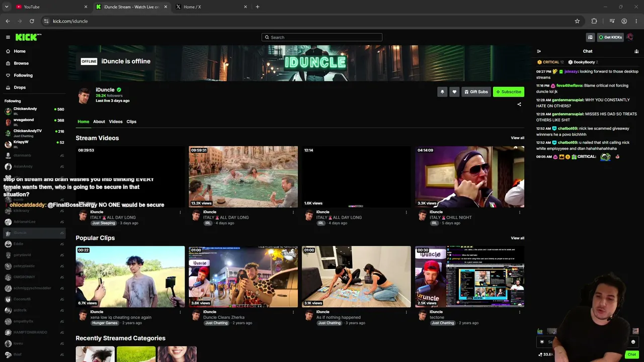Screen dimensions: 644x362
Task: Open the tab search dropdown arrow
Action: [x=7, y=7]
